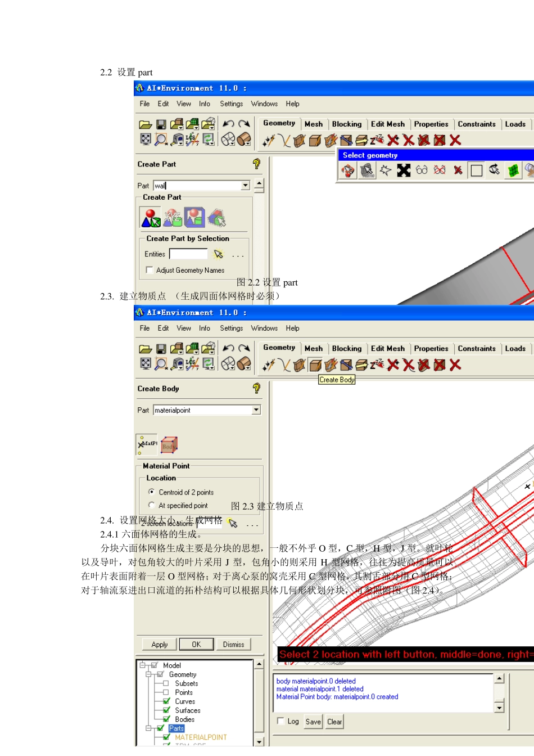Collapse Model node in tree
The width and height of the screenshot is (534, 756).
point(142,665)
